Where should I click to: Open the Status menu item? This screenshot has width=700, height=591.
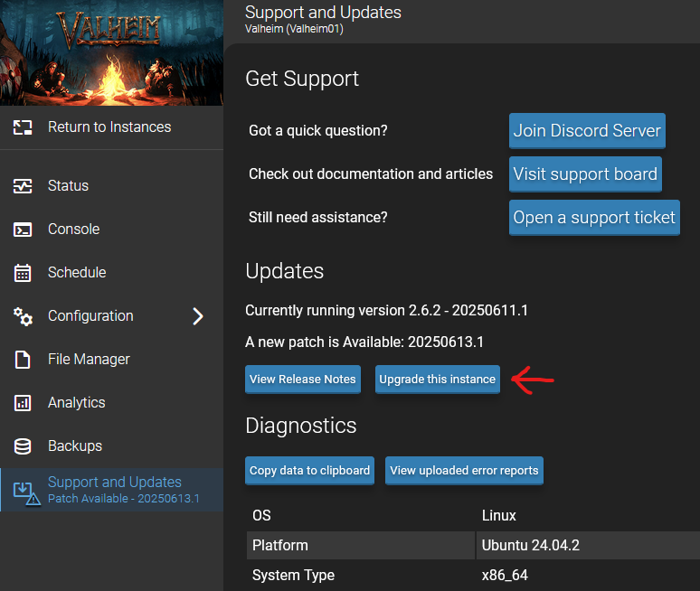coord(111,186)
